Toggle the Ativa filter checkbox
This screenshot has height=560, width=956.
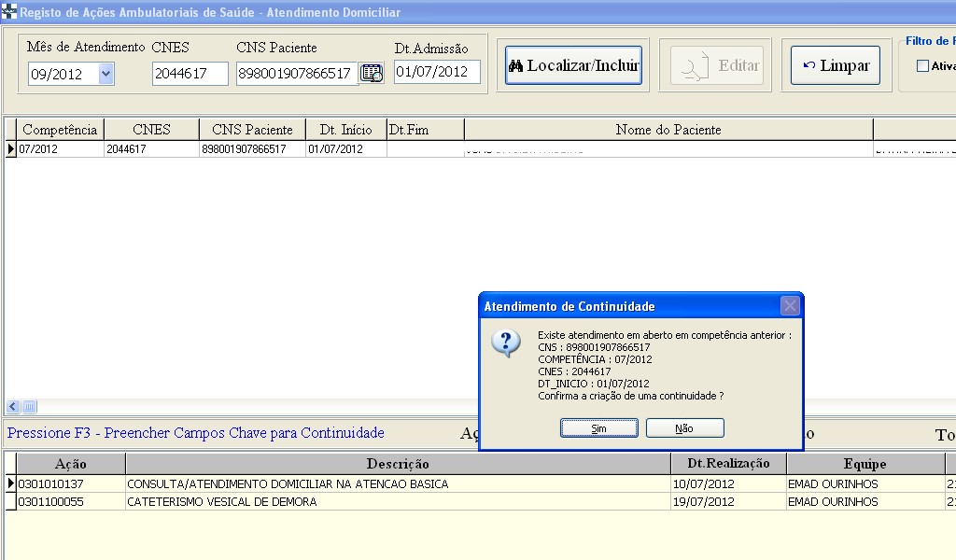[922, 66]
